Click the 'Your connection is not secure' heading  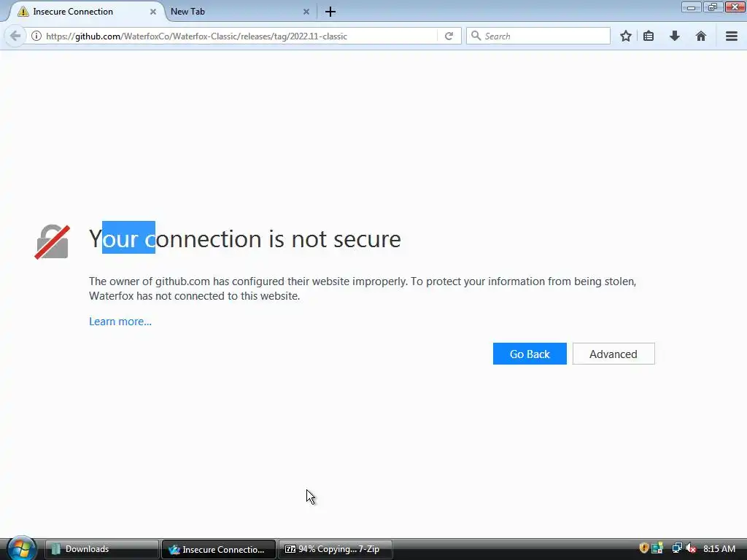click(x=245, y=238)
